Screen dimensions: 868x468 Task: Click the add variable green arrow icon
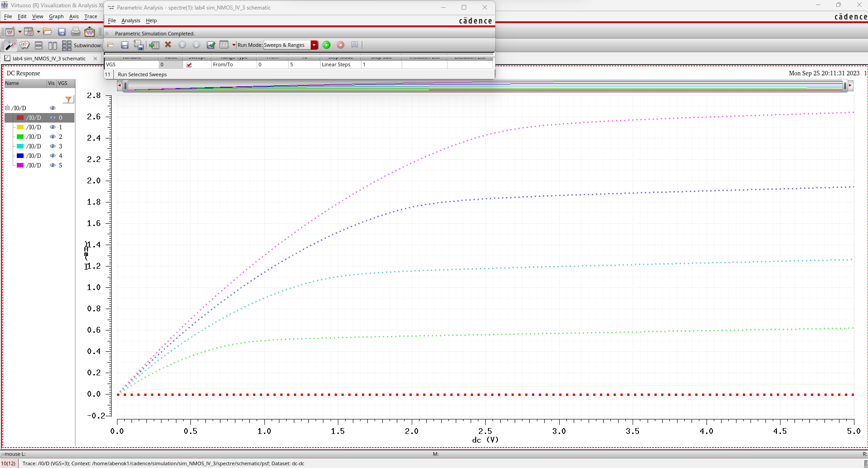point(154,45)
